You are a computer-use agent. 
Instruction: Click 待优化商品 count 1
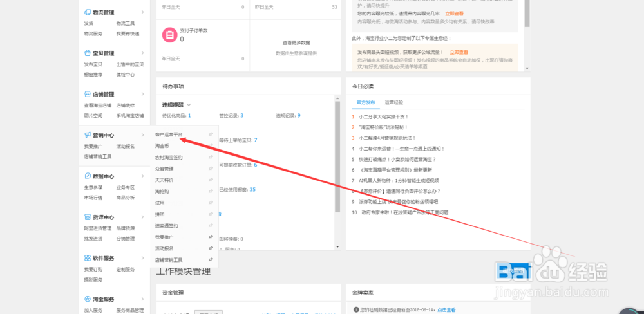(189, 116)
